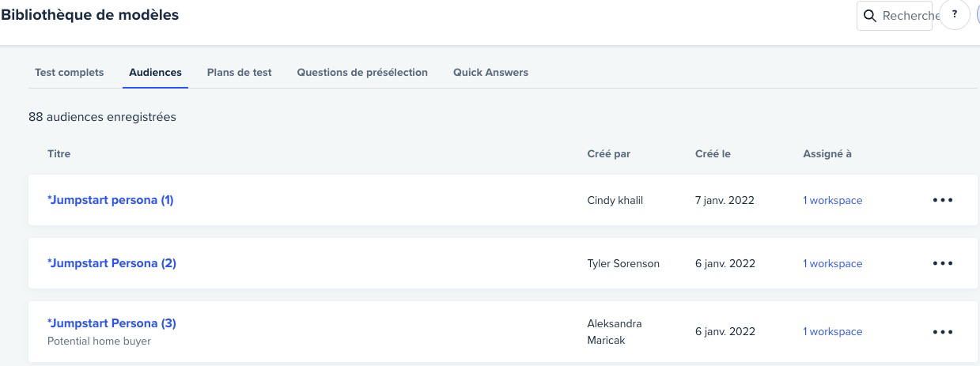This screenshot has height=366, width=980.
Task: Open the *Jumpstart Persona (2) audience
Action: (x=112, y=263)
